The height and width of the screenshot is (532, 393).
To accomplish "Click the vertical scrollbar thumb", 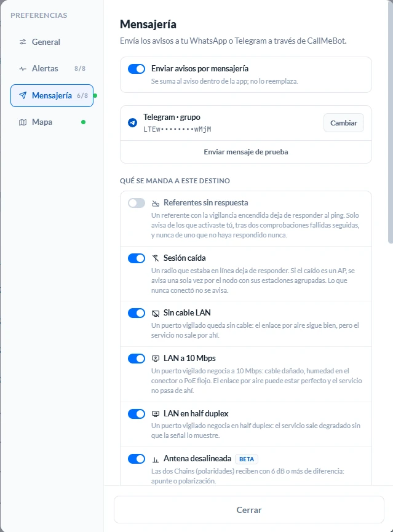I will point(391,122).
